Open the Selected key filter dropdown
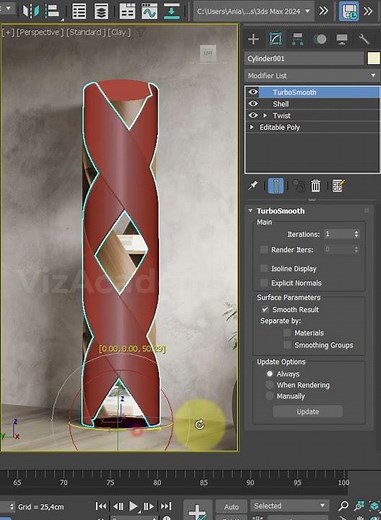This screenshot has width=381, height=520. (x=290, y=506)
